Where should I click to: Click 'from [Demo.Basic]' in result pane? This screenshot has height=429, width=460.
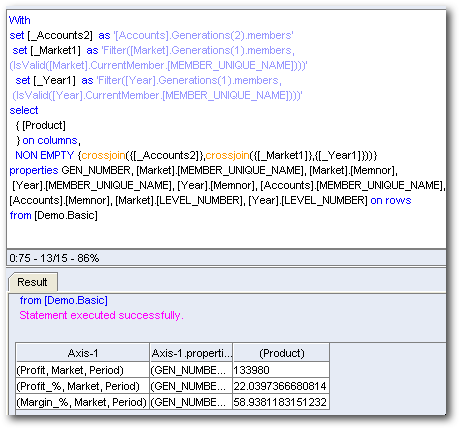(x=64, y=300)
